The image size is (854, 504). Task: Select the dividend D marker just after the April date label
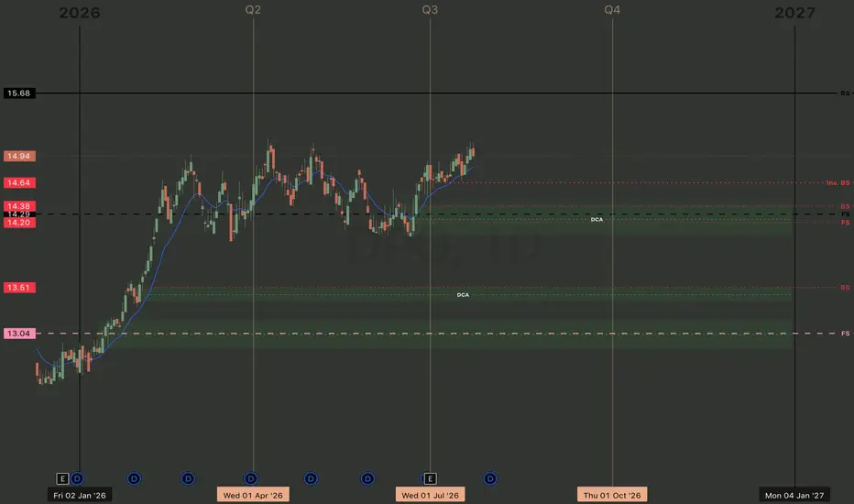point(311,478)
